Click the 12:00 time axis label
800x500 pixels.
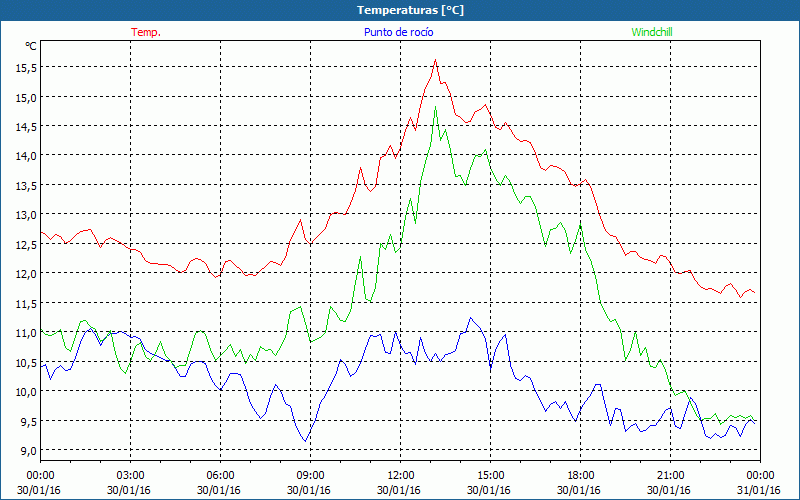pyautogui.click(x=401, y=476)
